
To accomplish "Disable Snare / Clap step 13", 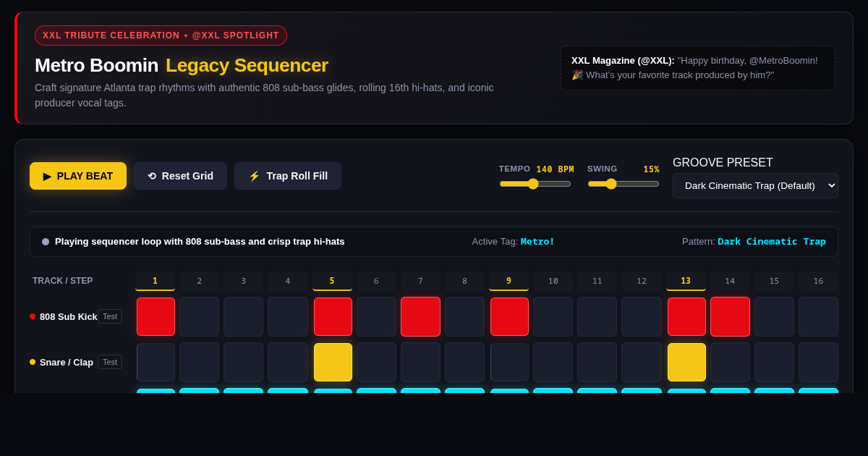I will (686, 362).
